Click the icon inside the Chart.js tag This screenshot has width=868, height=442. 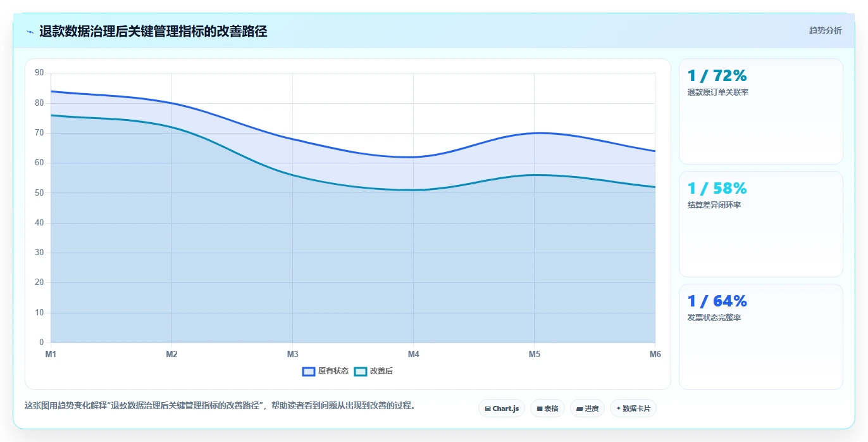point(487,408)
